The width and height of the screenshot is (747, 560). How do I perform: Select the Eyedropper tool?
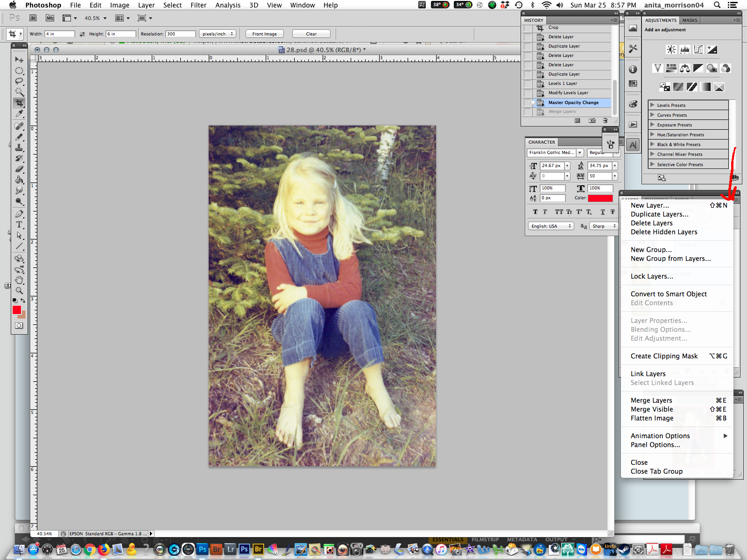point(19,114)
